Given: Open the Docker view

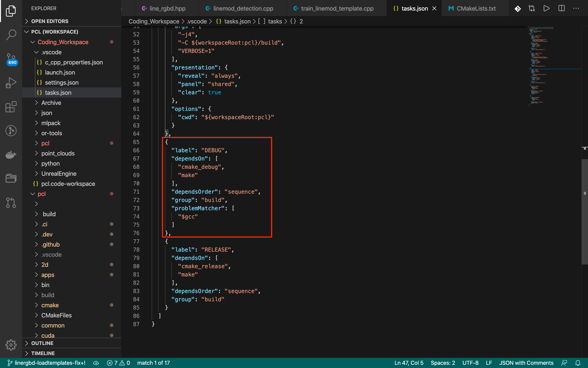Looking at the screenshot, I should (x=11, y=154).
